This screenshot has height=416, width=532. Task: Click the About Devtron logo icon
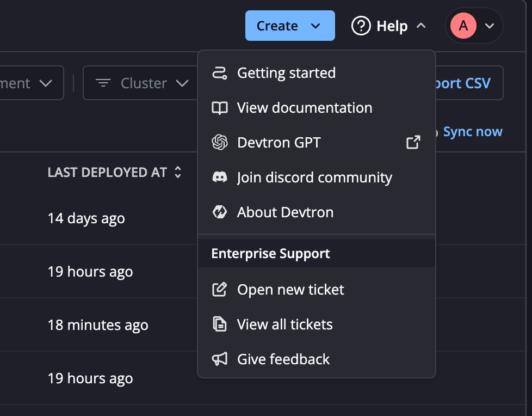pos(219,212)
